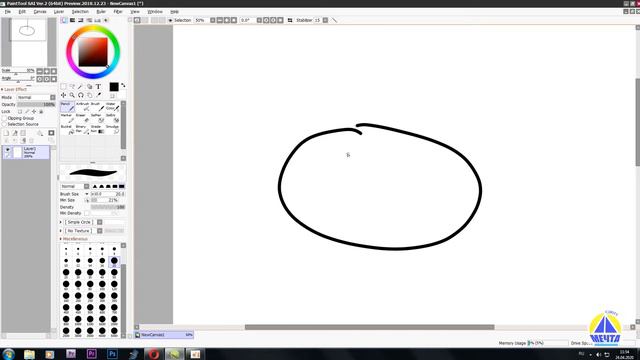Choose the Lasso selection tool
The height and width of the screenshot is (360, 640).
pyautogui.click(x=72, y=87)
